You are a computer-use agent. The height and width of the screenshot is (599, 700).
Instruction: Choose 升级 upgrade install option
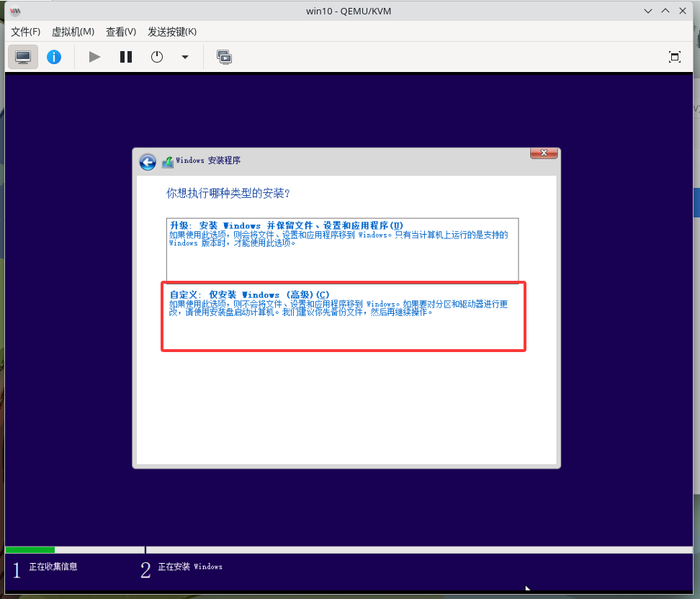[x=342, y=250]
